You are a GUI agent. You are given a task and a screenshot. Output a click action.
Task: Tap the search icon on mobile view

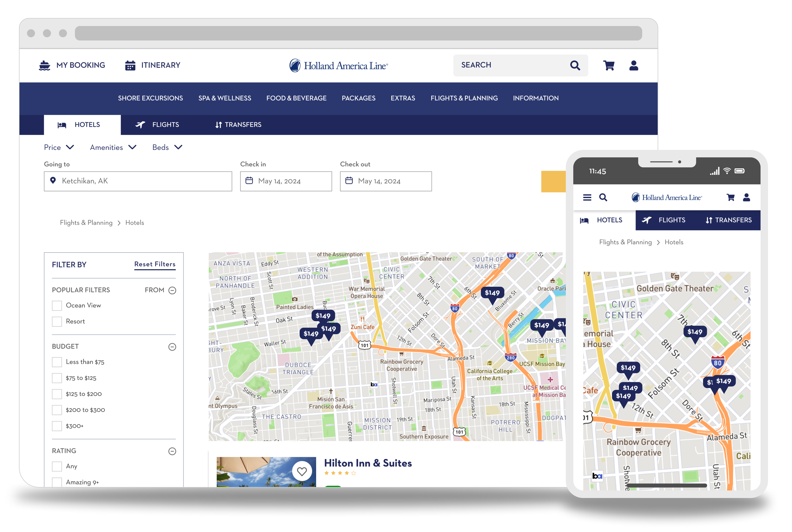(603, 197)
